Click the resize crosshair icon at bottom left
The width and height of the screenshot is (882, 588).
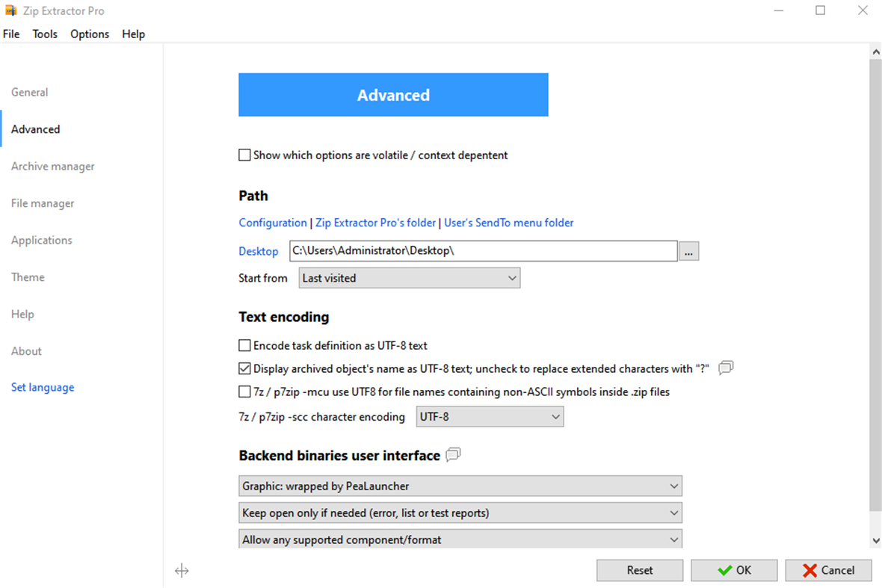182,570
